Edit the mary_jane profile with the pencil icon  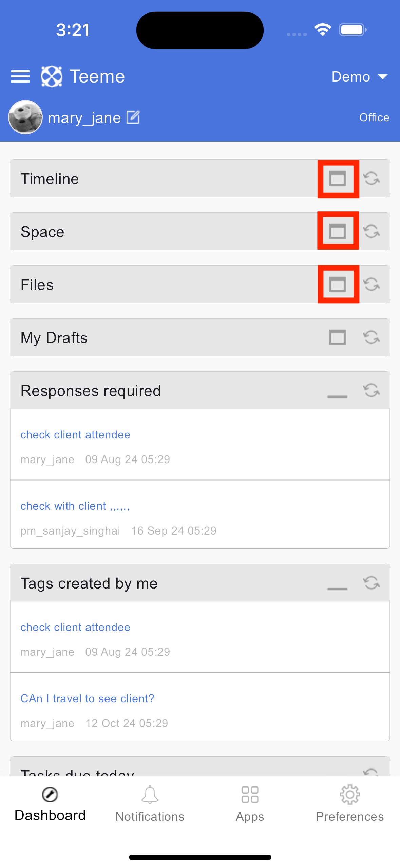[133, 117]
